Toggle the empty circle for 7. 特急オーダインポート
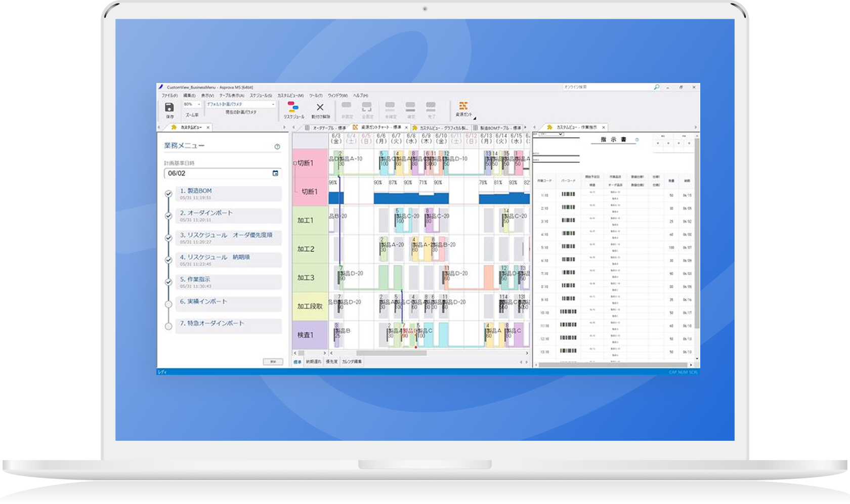The image size is (850, 504). tap(168, 326)
